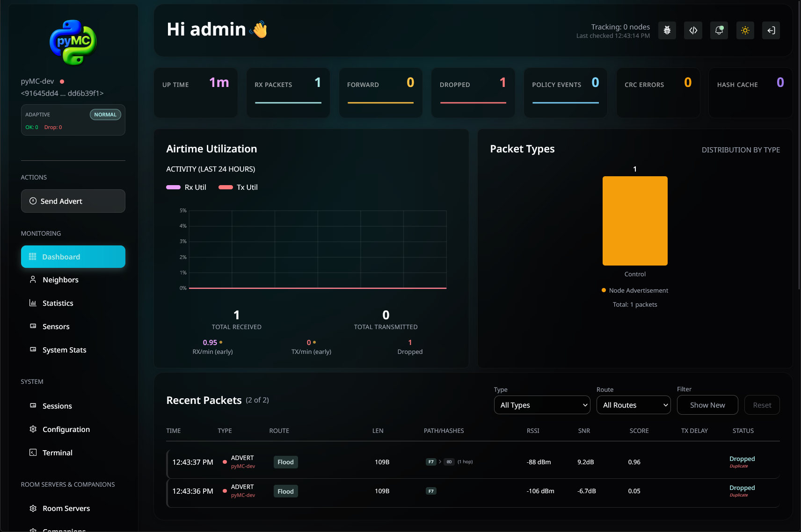Click F7 hash chip in -106 dBm row
The width and height of the screenshot is (801, 532).
[431, 491]
